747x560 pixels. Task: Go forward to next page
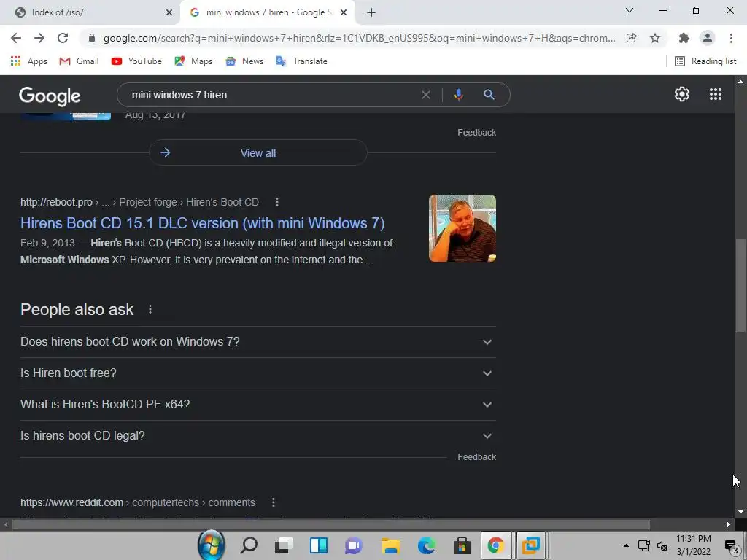39,38
